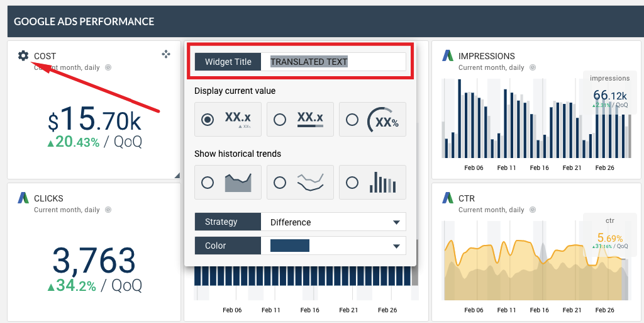The width and height of the screenshot is (644, 323).
Task: Click the Display current value heading
Action: click(235, 91)
